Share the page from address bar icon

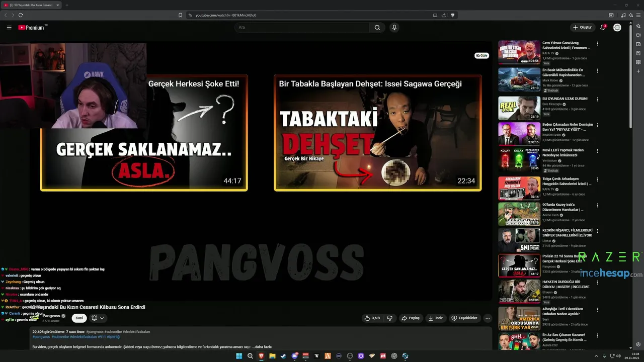[x=444, y=15]
